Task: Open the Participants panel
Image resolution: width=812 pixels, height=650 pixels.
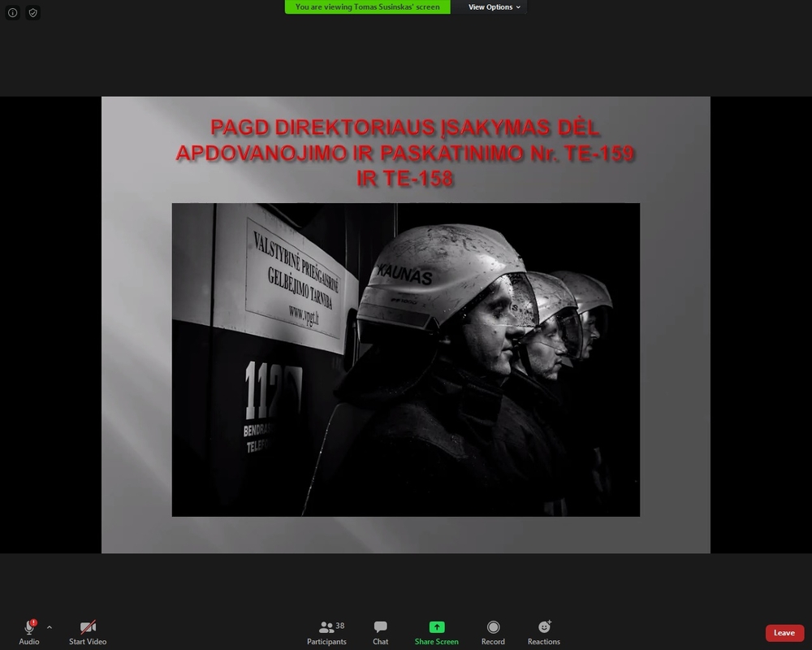Action: [x=326, y=627]
